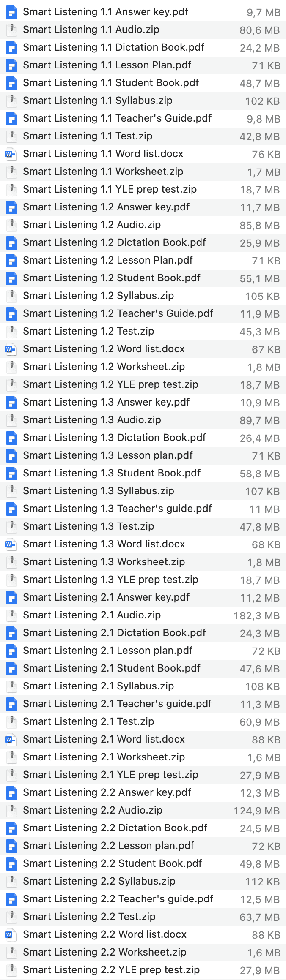Select file Smart Listening 1.1 Student Book.pdf

point(143,83)
